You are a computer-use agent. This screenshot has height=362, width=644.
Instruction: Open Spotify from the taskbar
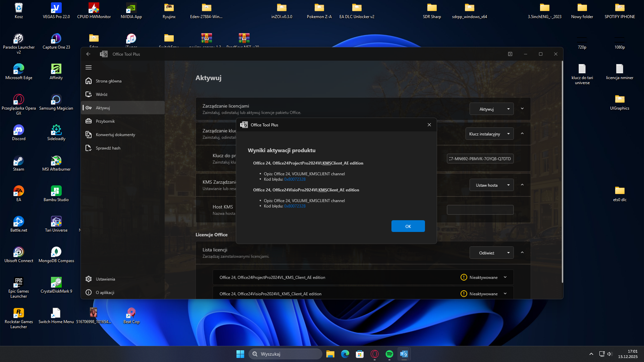(389, 354)
